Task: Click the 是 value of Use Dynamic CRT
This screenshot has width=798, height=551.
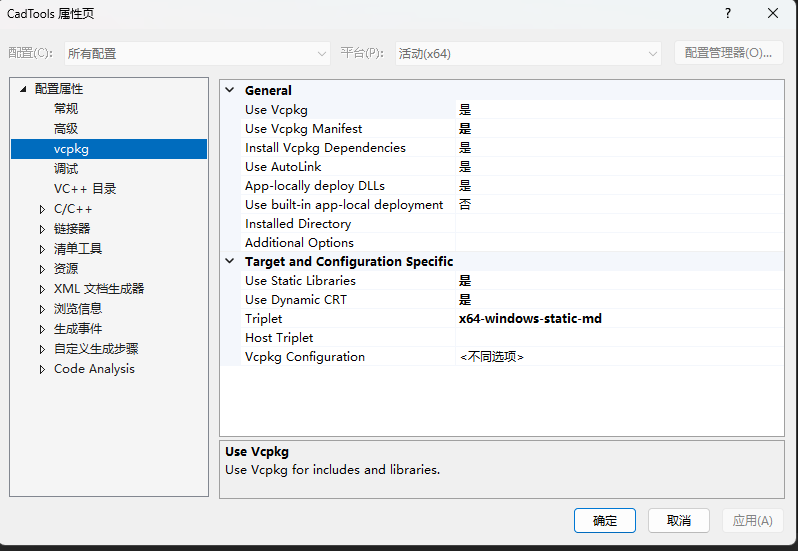Action: coord(465,300)
